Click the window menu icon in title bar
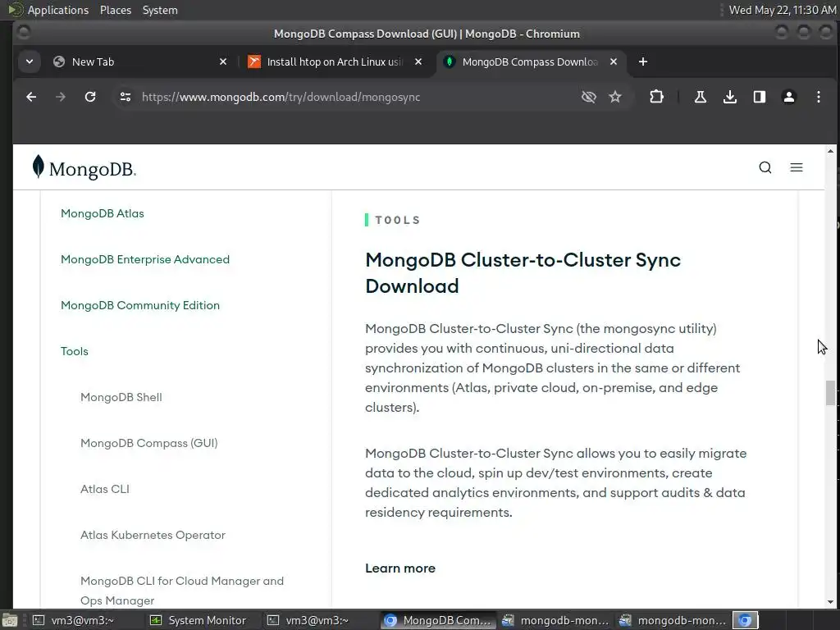 [24, 33]
